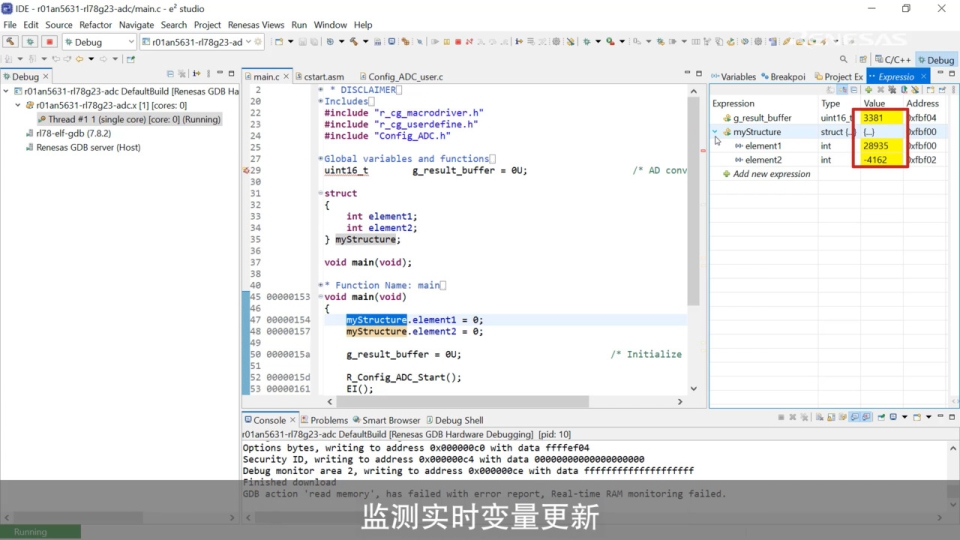Click Add new expression row
The height and width of the screenshot is (540, 960).
point(767,174)
